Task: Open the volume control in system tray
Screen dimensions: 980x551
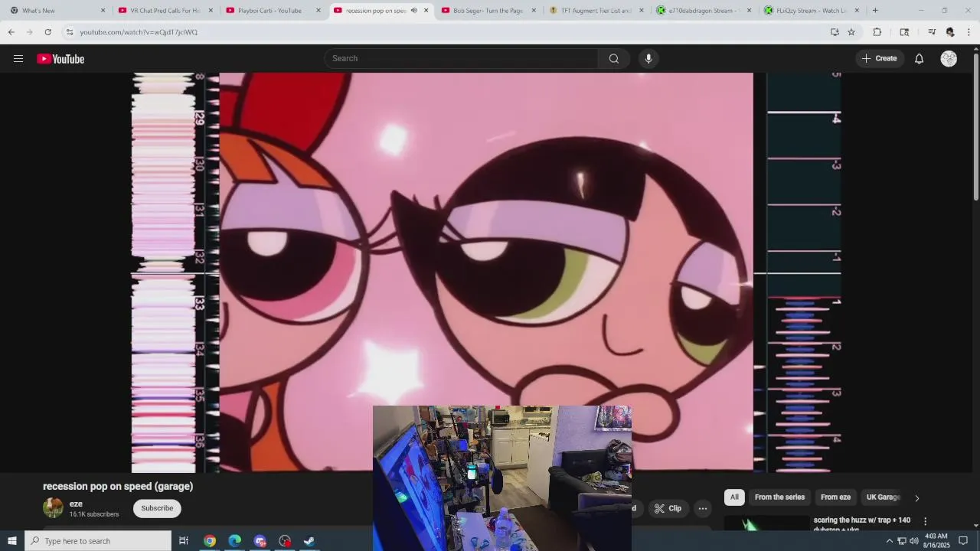Action: (914, 541)
